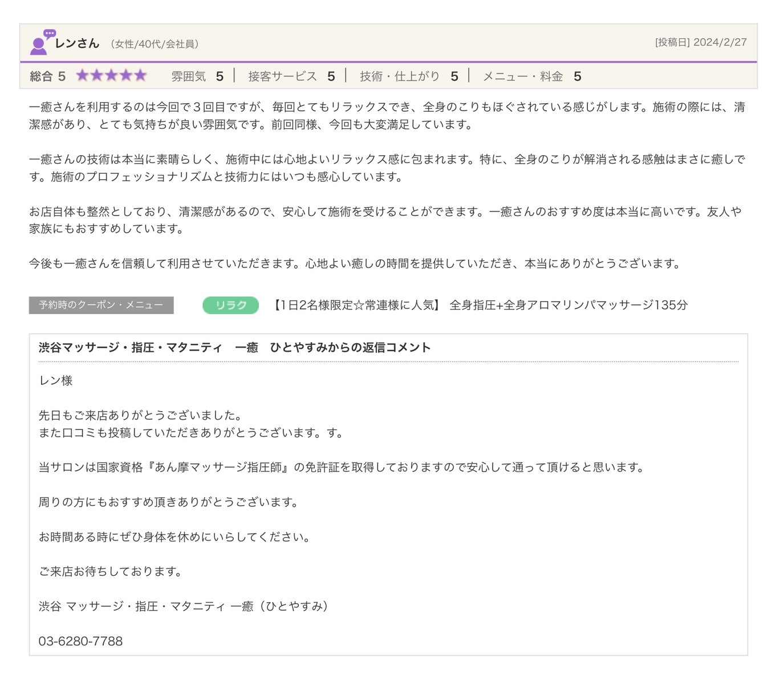Viewport: 784px width, 679px height.
Task: Click the line ご来店お待ちしております
Action: click(x=111, y=571)
